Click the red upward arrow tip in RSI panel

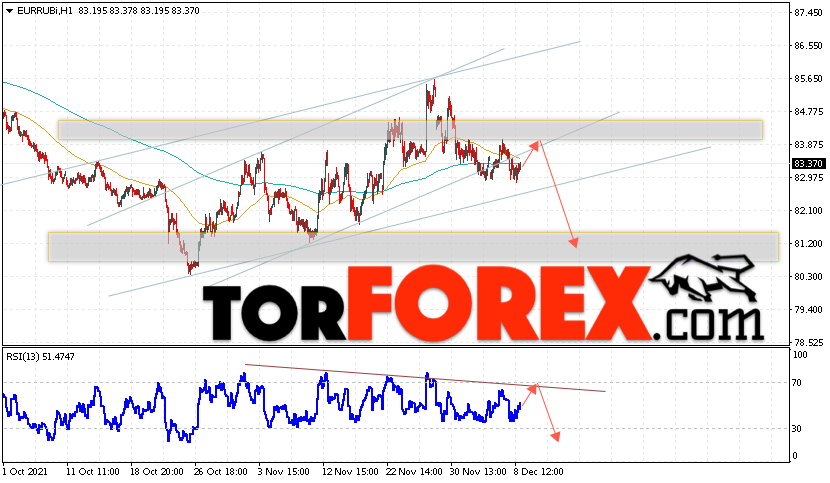click(x=533, y=388)
